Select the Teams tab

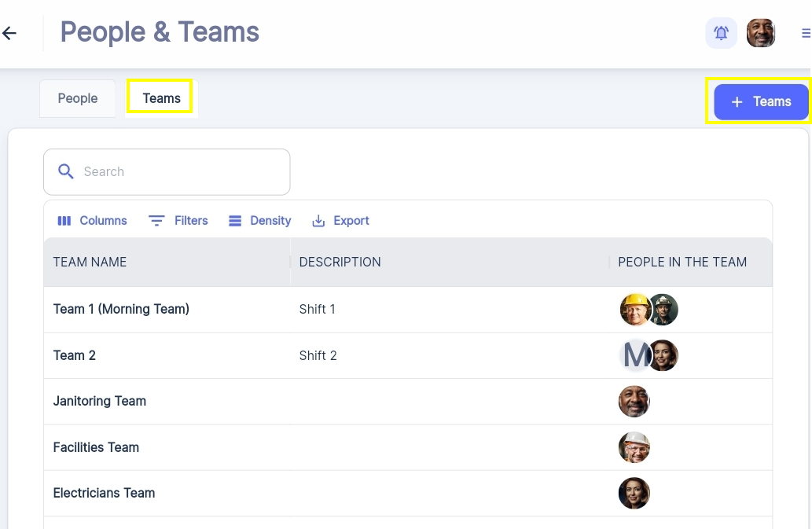tap(161, 98)
